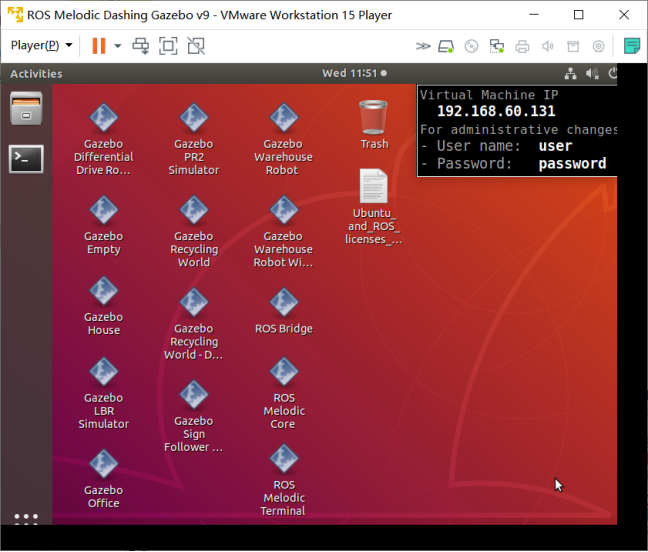Viewport: 648px width, 552px height.
Task: Click the Ubuntu network status icon
Action: (570, 74)
